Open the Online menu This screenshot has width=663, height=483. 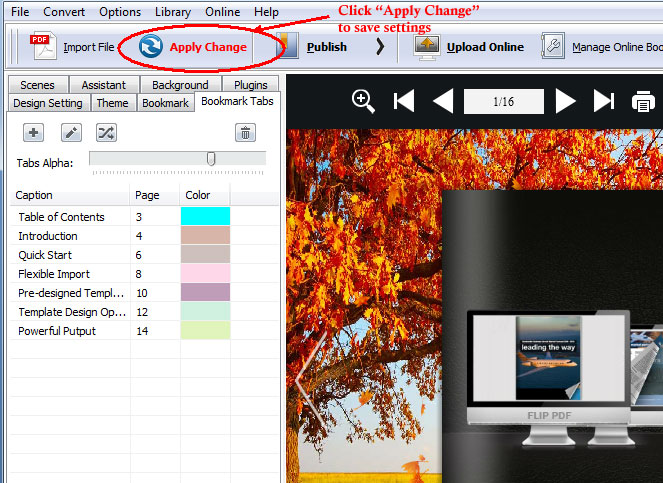[x=222, y=12]
